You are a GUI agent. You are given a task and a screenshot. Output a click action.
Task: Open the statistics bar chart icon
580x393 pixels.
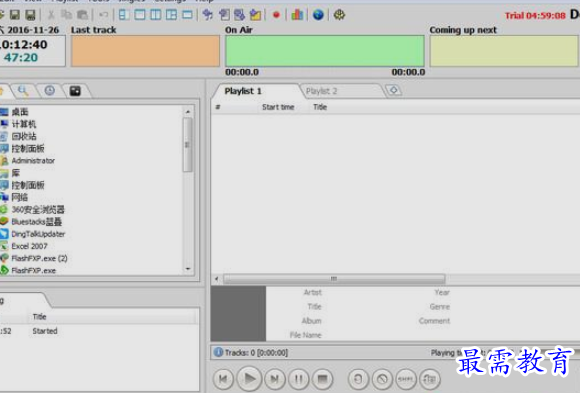pos(297,15)
